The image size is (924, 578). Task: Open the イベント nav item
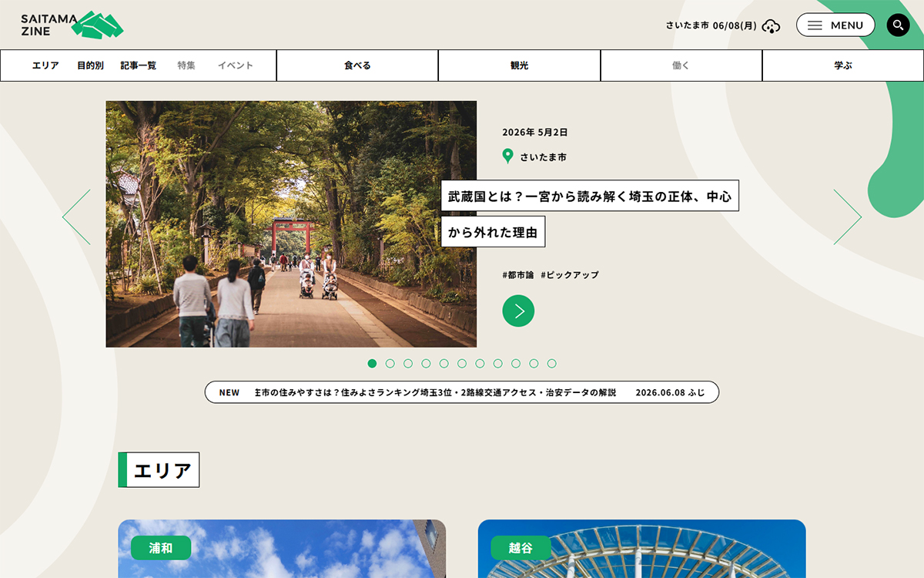pos(236,66)
